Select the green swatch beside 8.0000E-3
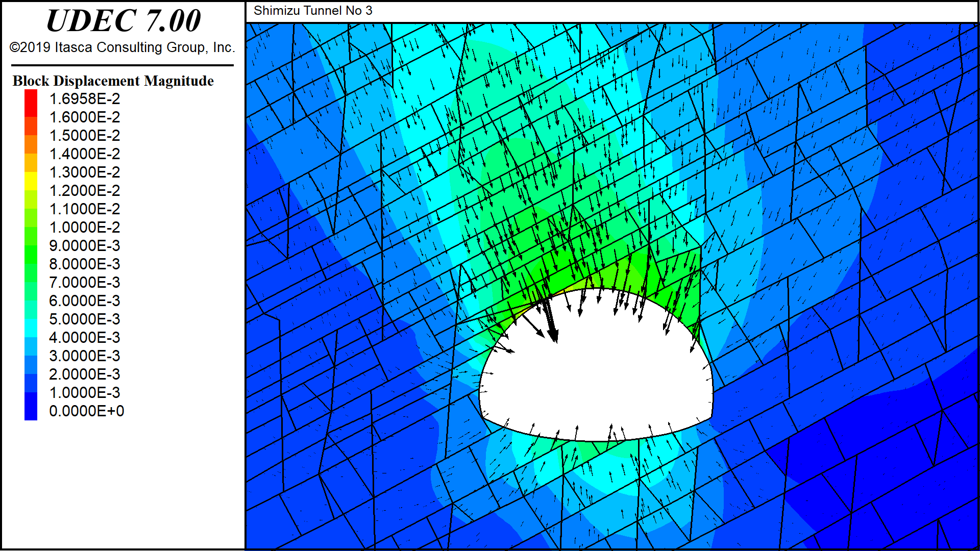 click(31, 255)
